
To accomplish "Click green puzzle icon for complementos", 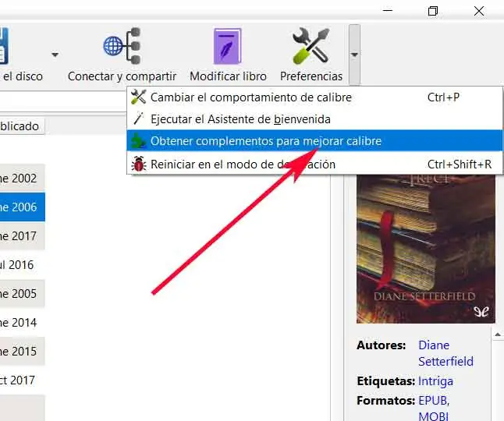I will 139,141.
